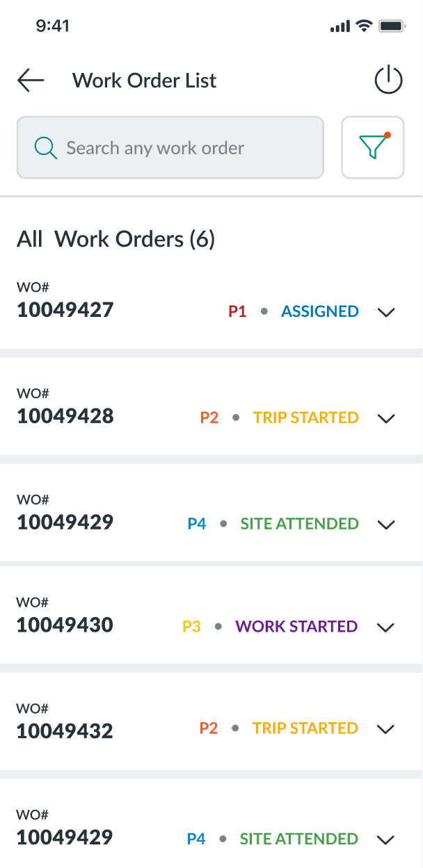Open the filter funnel button
423x868 pixels.
click(373, 147)
